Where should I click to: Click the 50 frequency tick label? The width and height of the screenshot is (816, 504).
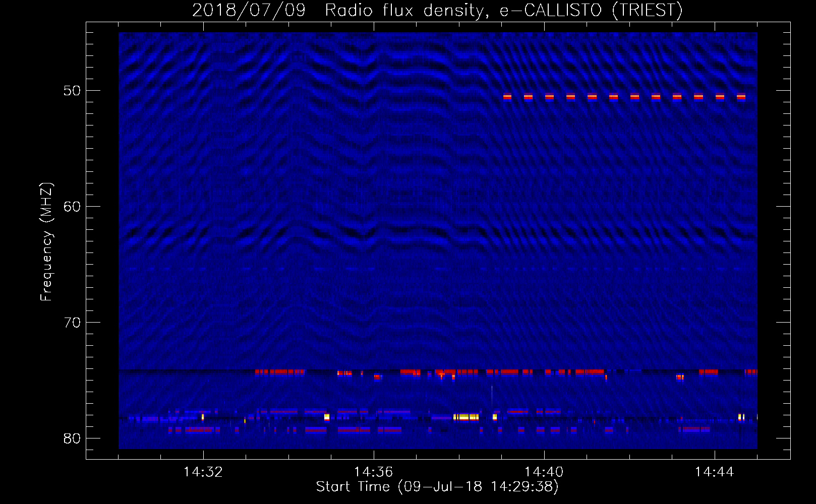click(x=72, y=91)
